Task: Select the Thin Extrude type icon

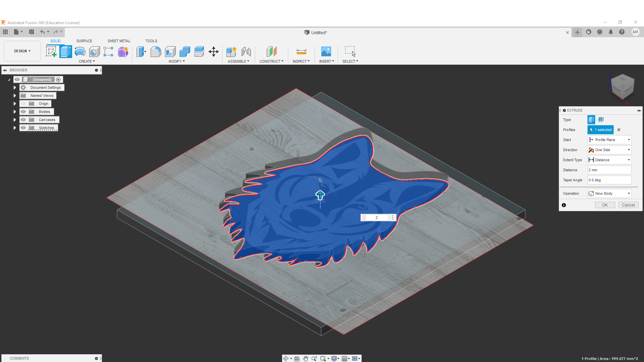Action: (601, 120)
